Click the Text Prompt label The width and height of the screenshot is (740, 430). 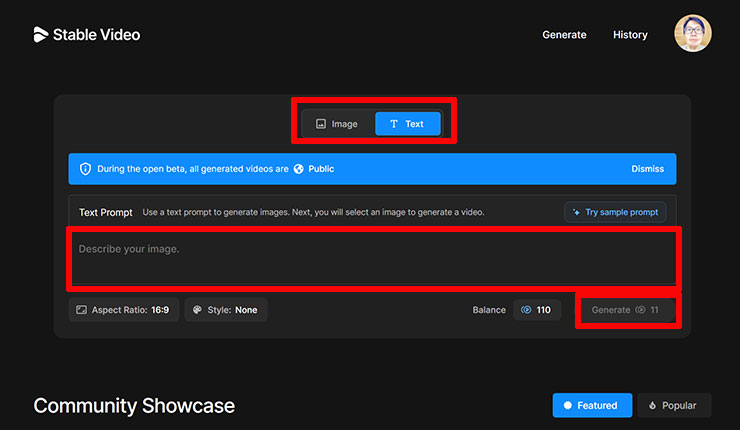pyautogui.click(x=105, y=212)
